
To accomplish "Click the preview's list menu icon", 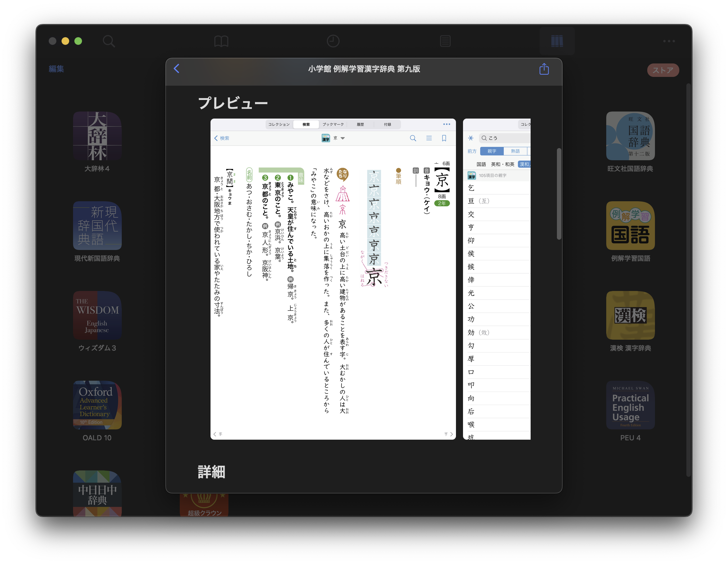I will pos(429,138).
